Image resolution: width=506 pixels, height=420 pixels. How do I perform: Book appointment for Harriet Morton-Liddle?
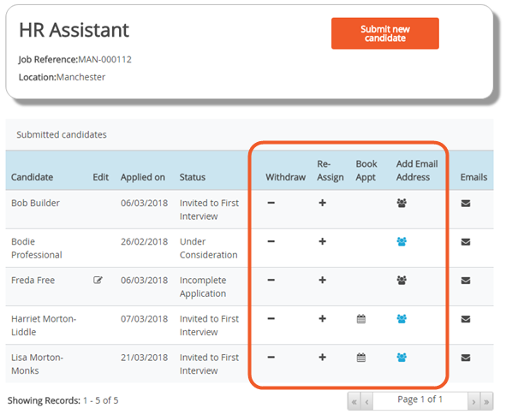point(361,319)
